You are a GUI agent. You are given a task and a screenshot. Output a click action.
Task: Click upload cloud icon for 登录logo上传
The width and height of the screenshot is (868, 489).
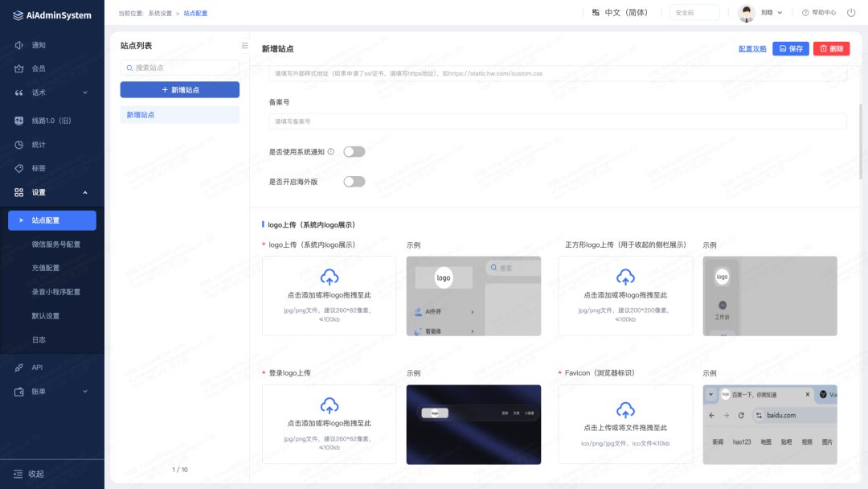(x=330, y=406)
